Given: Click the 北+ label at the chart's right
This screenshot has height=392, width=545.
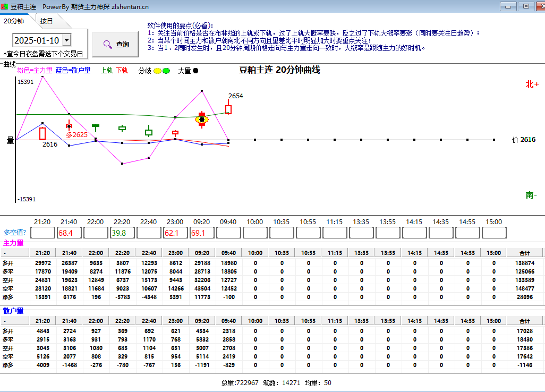Looking at the screenshot, I should (x=532, y=84).
